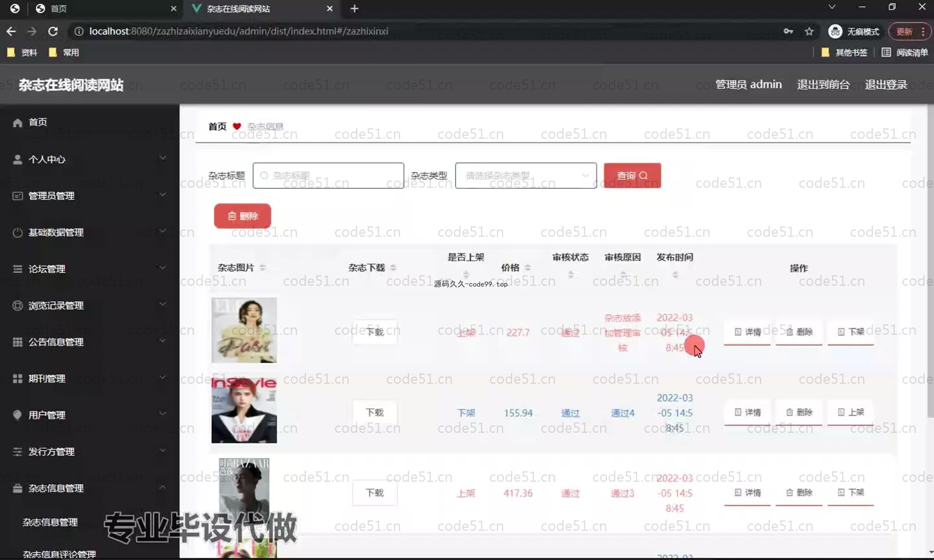Click 删除 for the 417.36 row
This screenshot has width=934, height=560.
tap(799, 493)
